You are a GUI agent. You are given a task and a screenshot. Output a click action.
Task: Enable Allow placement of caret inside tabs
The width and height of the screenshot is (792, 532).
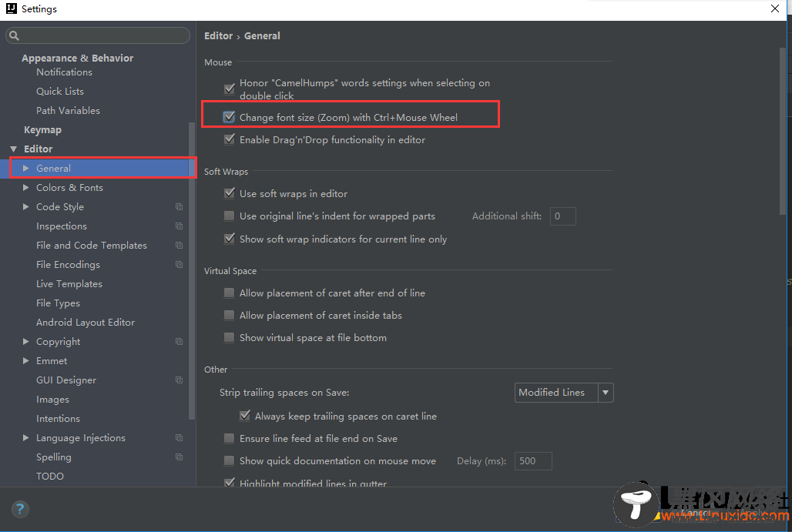tap(230, 315)
